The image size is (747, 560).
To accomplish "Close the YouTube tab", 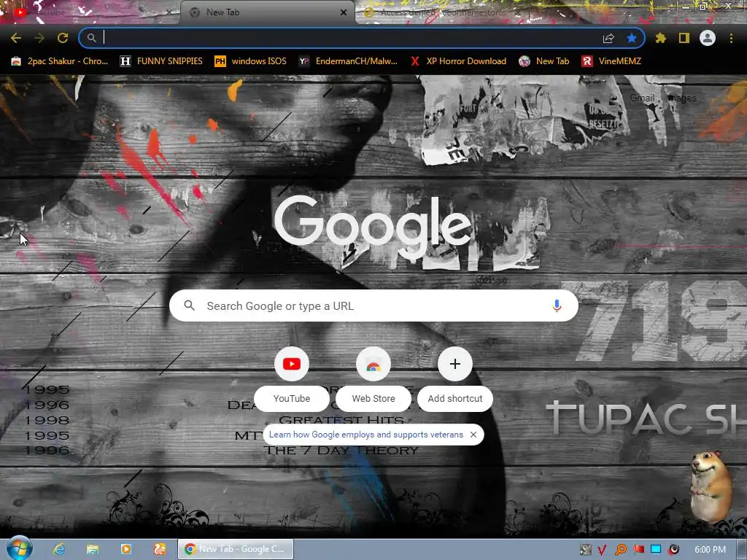I will click(x=169, y=12).
